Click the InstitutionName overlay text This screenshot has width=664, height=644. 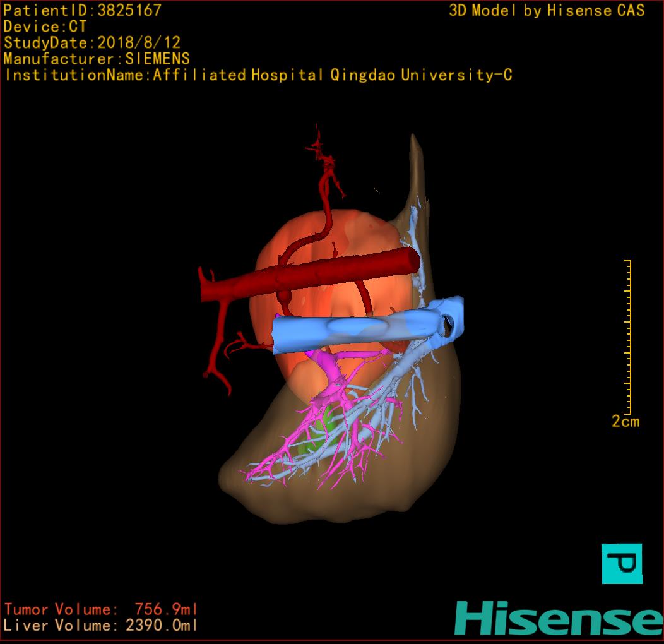pos(258,75)
